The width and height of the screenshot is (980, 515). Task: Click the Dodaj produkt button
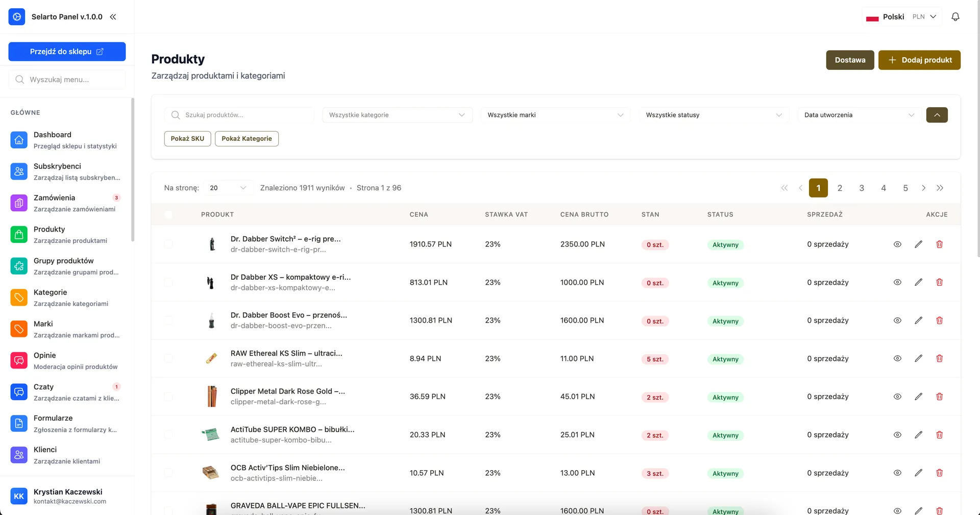pyautogui.click(x=919, y=60)
